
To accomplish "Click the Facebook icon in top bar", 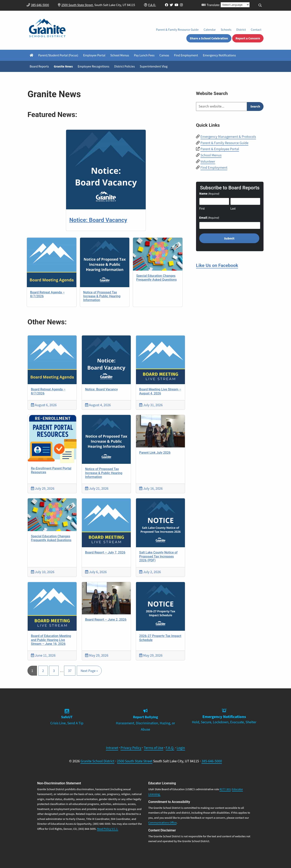I will [166, 5].
